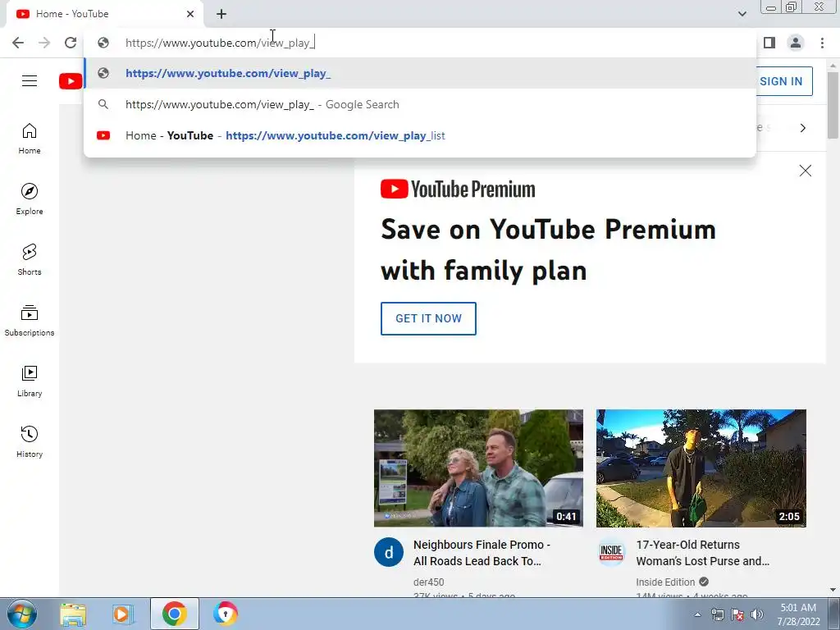Click the network tray icon
This screenshot has height=630, width=840.
[x=717, y=614]
